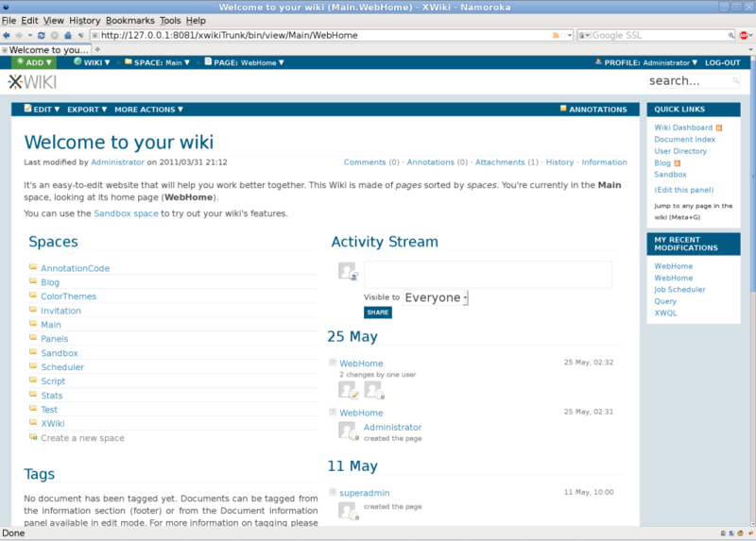Image resolution: width=756 pixels, height=541 pixels.
Task: Click the browser URL address bar
Action: (x=325, y=35)
